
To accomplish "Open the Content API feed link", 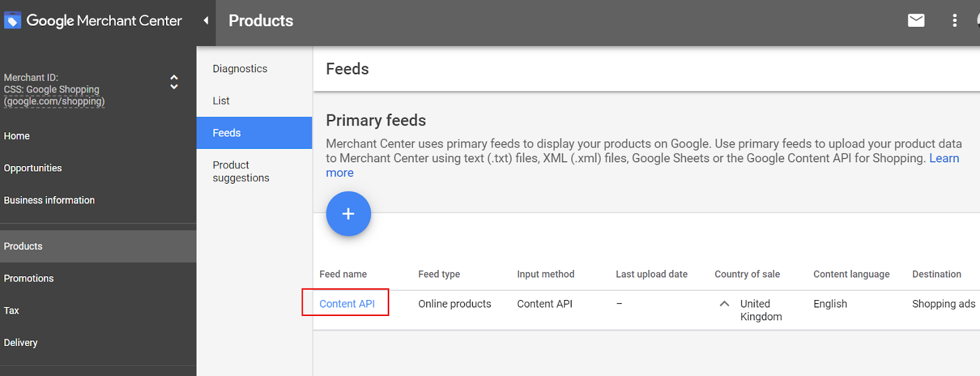I will click(x=347, y=304).
